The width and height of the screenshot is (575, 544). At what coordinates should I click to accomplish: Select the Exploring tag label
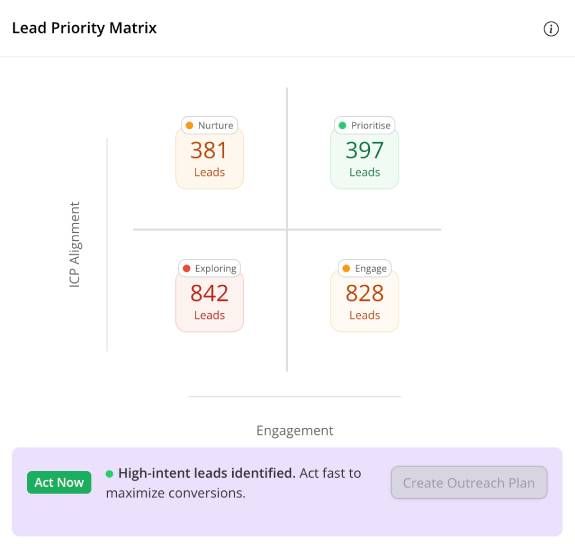(x=209, y=269)
